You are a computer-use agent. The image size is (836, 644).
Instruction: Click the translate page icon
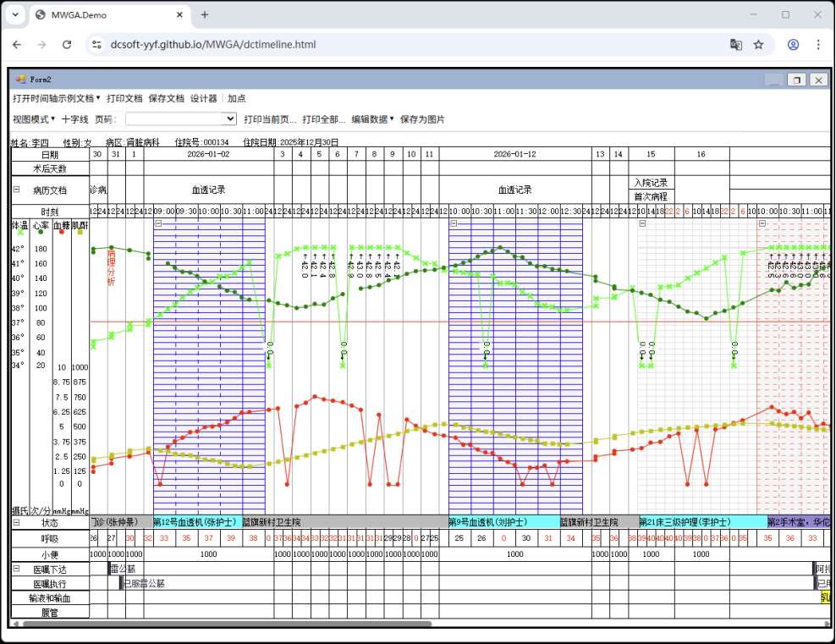[736, 45]
